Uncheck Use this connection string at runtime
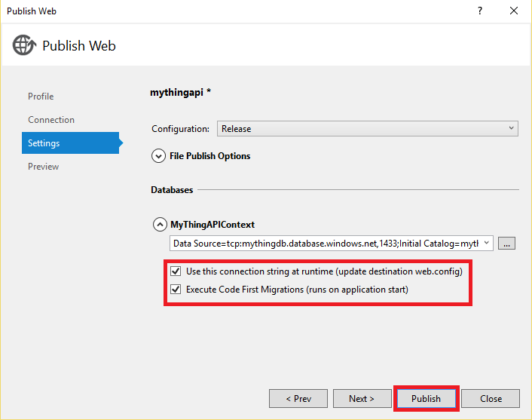Image resolution: width=532 pixels, height=420 pixels. (176, 271)
